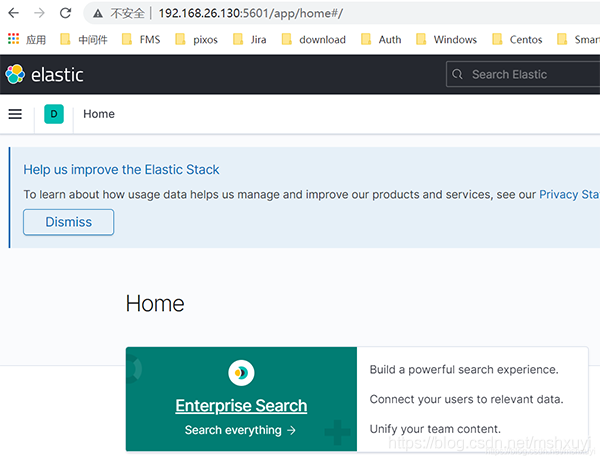
Task: Click the Elastic logo in header
Action: [x=44, y=74]
